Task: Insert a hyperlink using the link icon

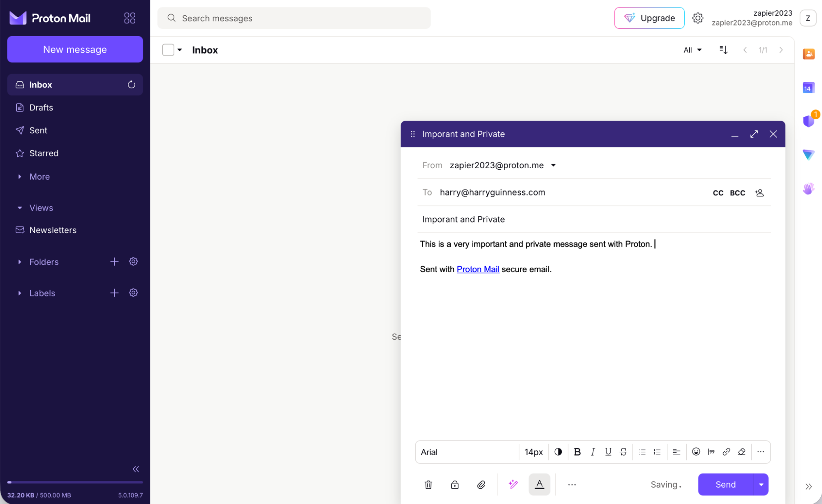Action: pos(726,452)
